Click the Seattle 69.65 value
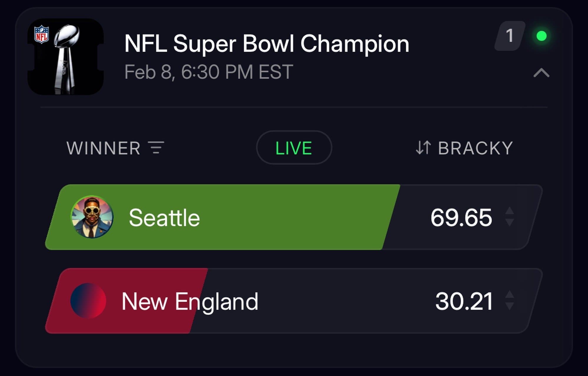588x376 pixels. [461, 218]
